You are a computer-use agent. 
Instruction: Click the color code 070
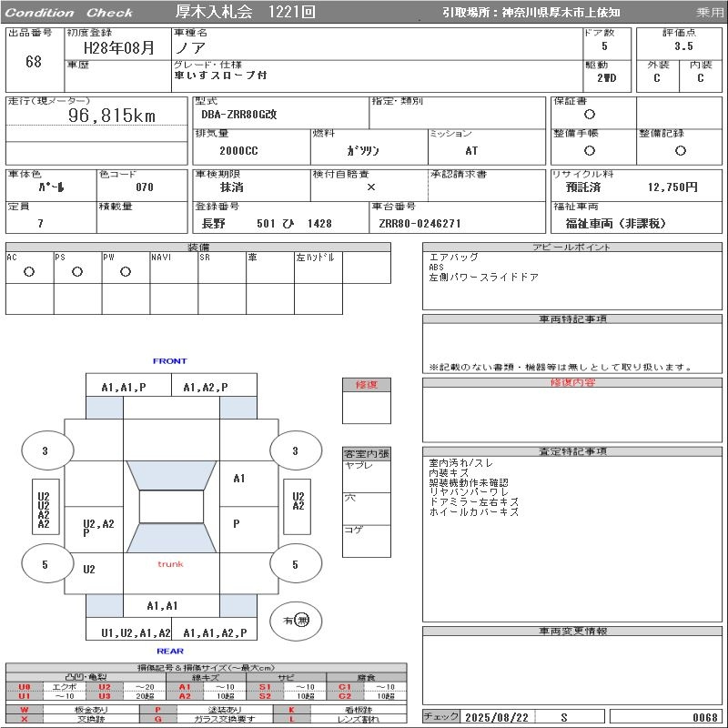(145, 187)
